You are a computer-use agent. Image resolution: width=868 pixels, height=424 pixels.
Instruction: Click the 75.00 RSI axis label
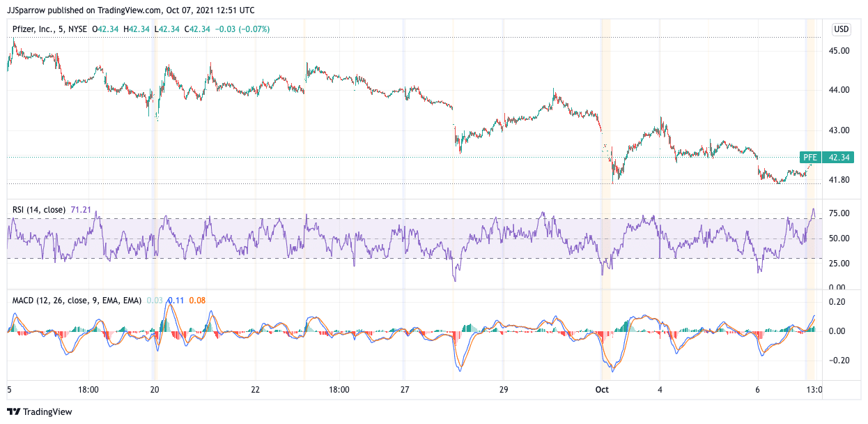click(839, 214)
